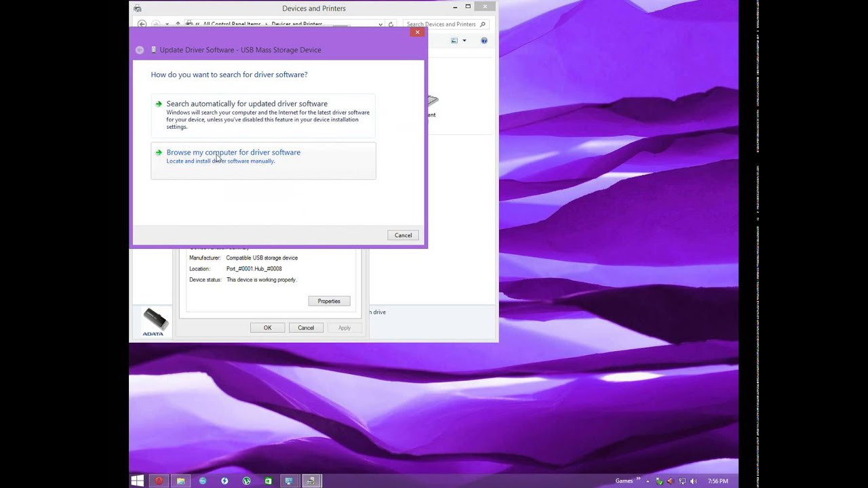The width and height of the screenshot is (868, 488).
Task: Refresh the Devices and Printers window
Action: 391,24
